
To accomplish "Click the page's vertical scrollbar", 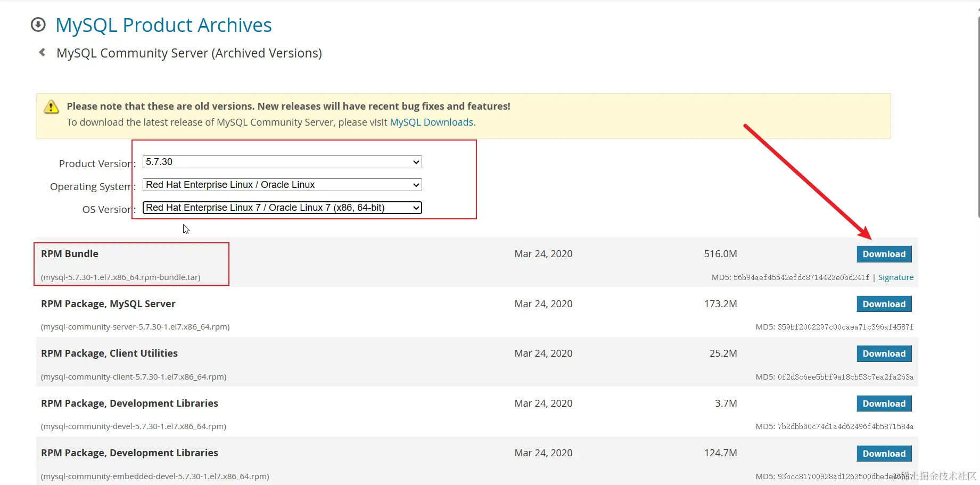I will tap(978, 117).
